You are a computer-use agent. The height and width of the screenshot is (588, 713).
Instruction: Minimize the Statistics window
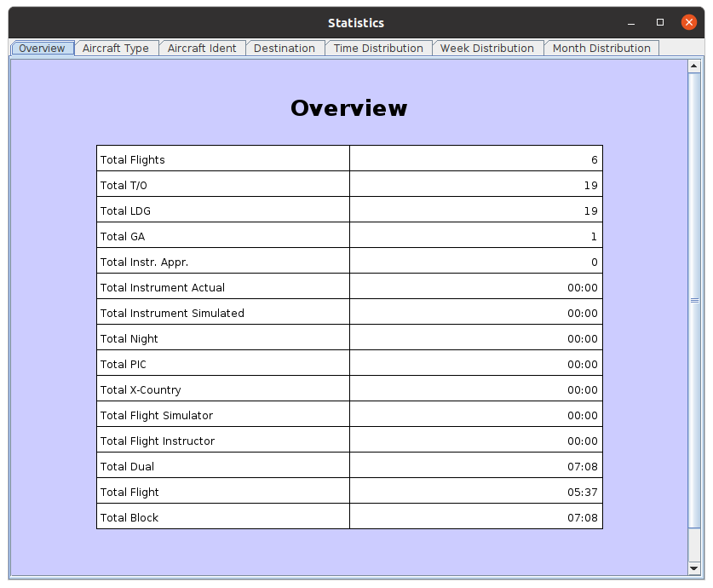pyautogui.click(x=631, y=23)
